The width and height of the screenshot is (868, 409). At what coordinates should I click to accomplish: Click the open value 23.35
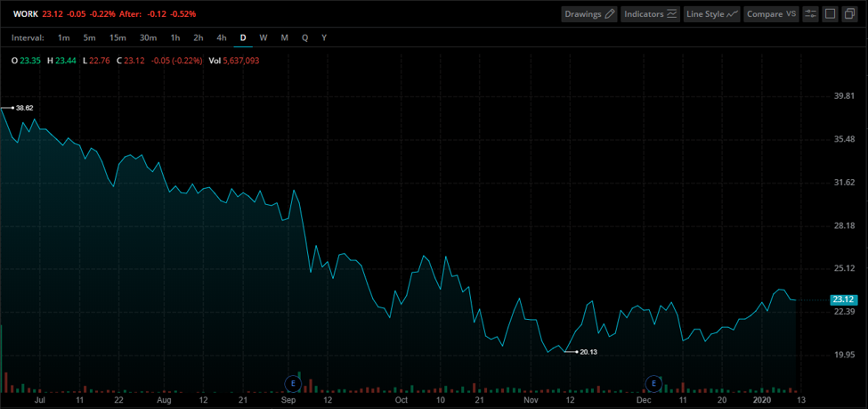(x=30, y=61)
